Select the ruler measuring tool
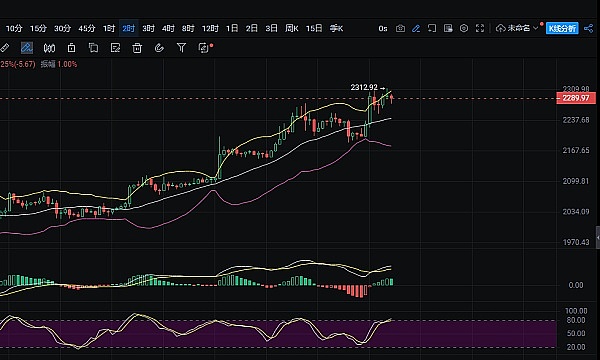The height and width of the screenshot is (360, 600). [4, 48]
